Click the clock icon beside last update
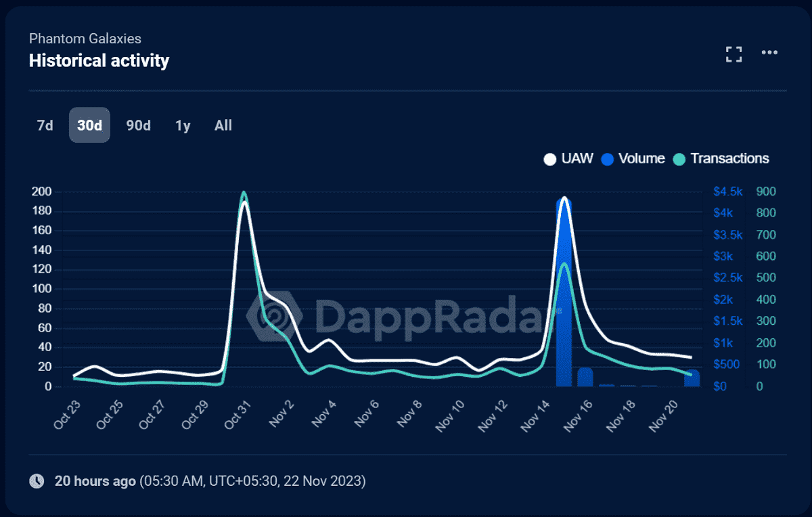 point(37,481)
